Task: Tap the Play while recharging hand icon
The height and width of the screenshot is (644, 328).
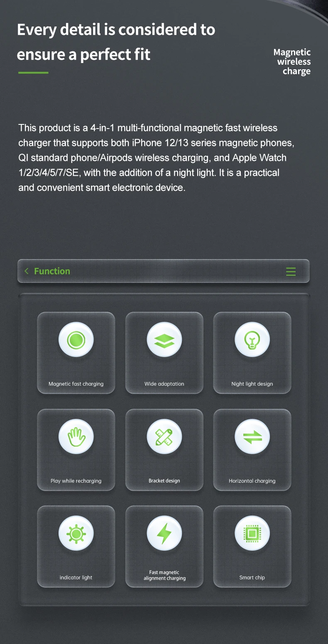Action: [76, 437]
